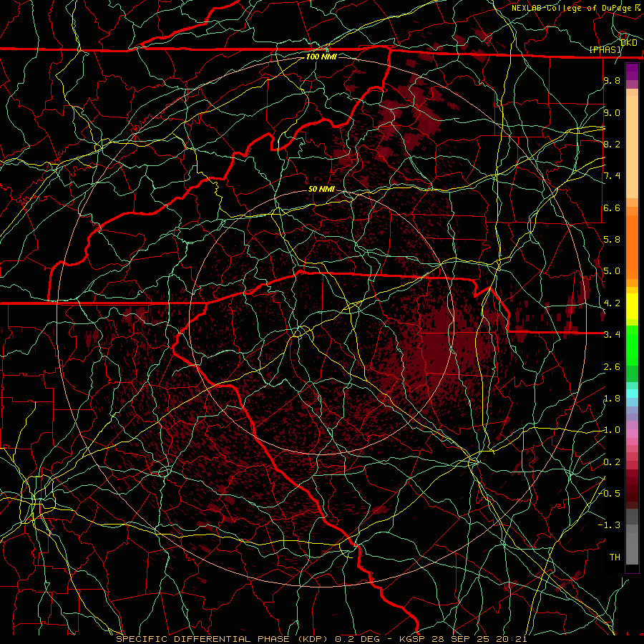Screen dimensions: 644x644
Task: Click the [PHAS] units label
Action: [x=605, y=49]
